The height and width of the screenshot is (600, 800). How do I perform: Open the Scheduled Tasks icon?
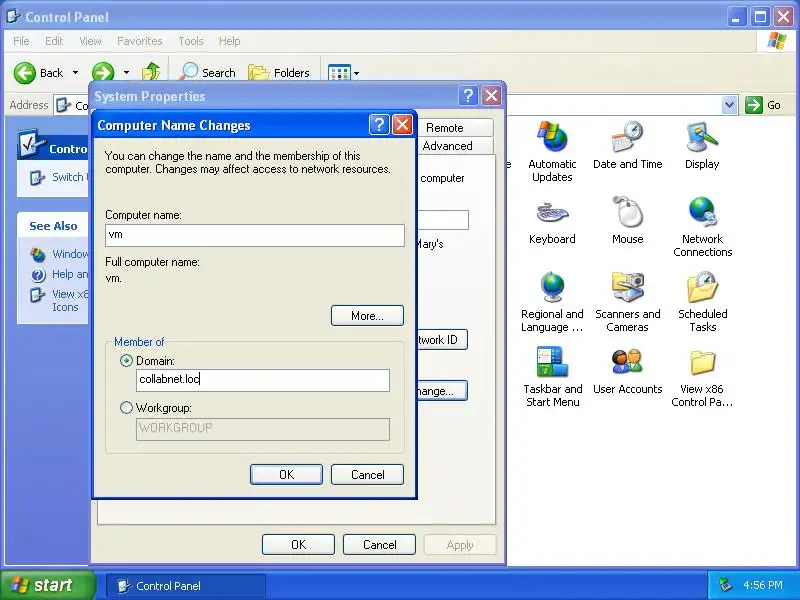(703, 287)
